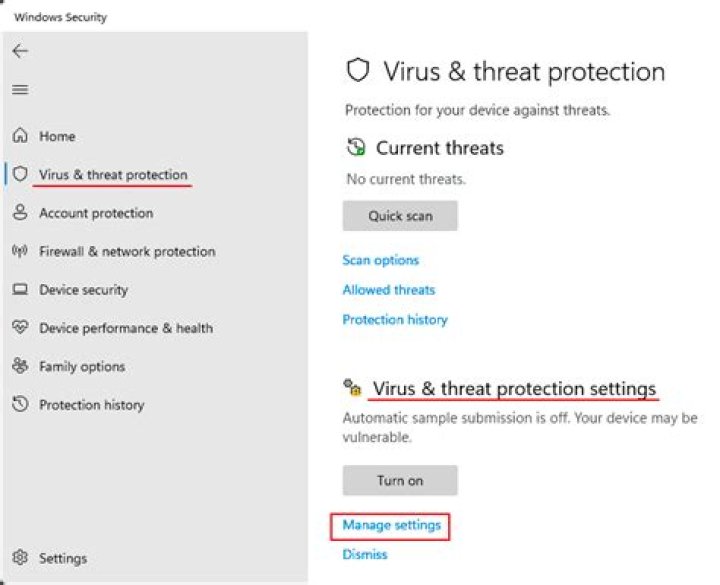Click the Settings gear icon
The width and height of the screenshot is (720, 585).
click(20, 558)
